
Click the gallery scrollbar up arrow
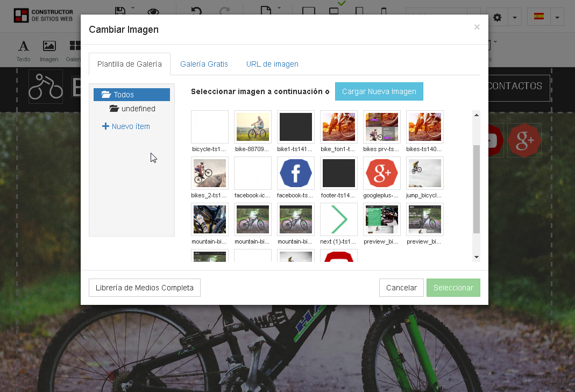click(477, 115)
